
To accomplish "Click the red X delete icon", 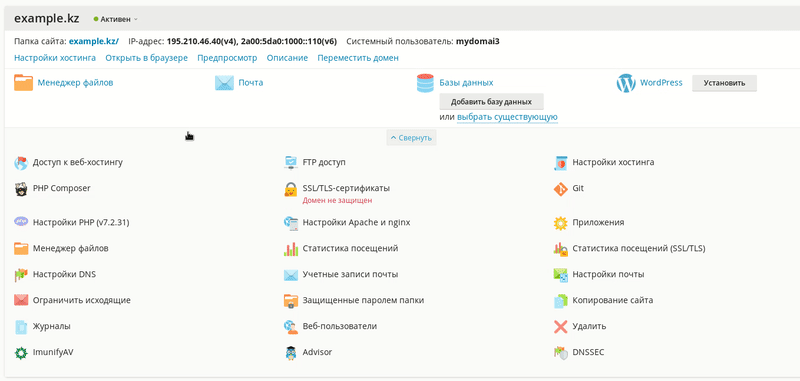I will pos(560,326).
